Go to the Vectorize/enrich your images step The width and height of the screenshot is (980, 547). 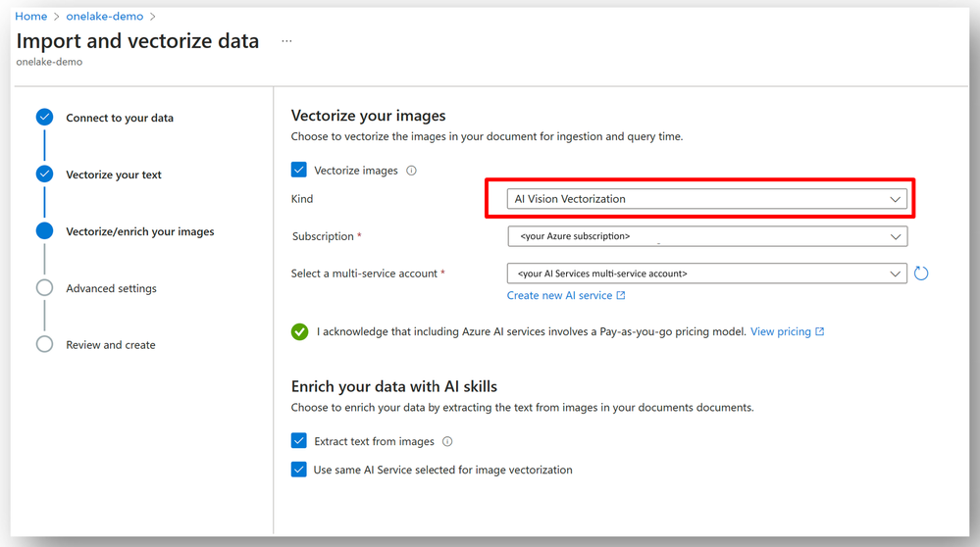tap(140, 231)
